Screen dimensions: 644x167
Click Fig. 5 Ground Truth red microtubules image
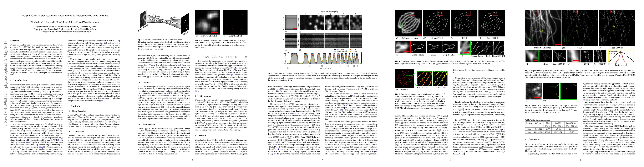pyautogui.click(x=404, y=78)
